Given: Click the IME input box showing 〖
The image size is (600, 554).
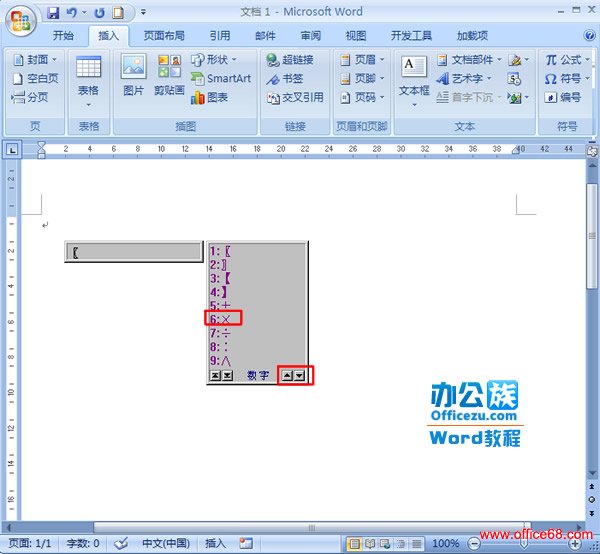Looking at the screenshot, I should (x=134, y=252).
